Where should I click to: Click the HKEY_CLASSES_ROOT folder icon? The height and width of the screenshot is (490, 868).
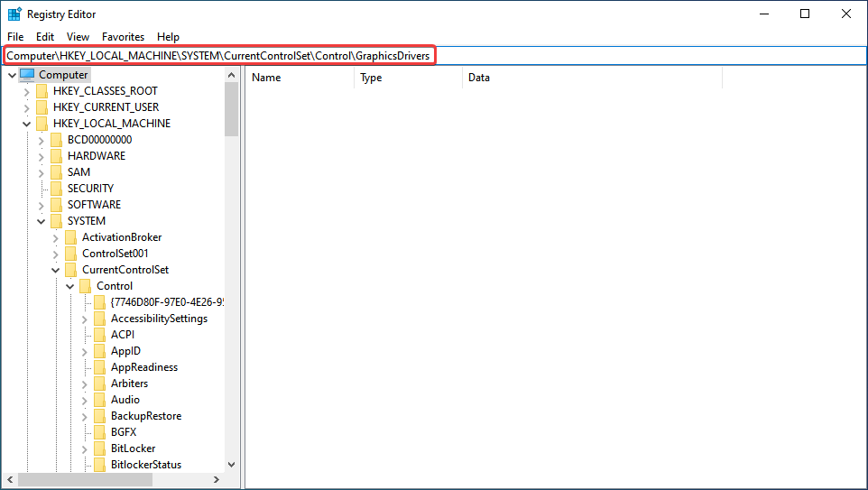click(x=42, y=91)
